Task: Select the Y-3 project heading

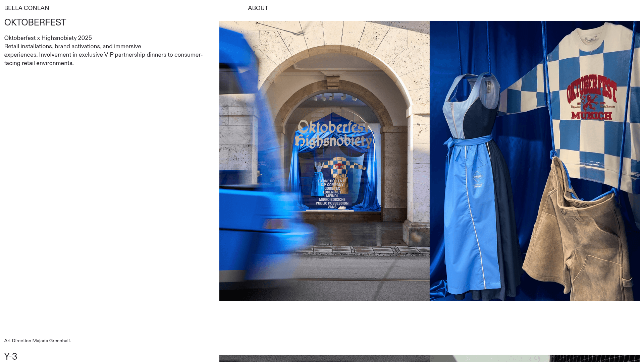Action: 11,356
